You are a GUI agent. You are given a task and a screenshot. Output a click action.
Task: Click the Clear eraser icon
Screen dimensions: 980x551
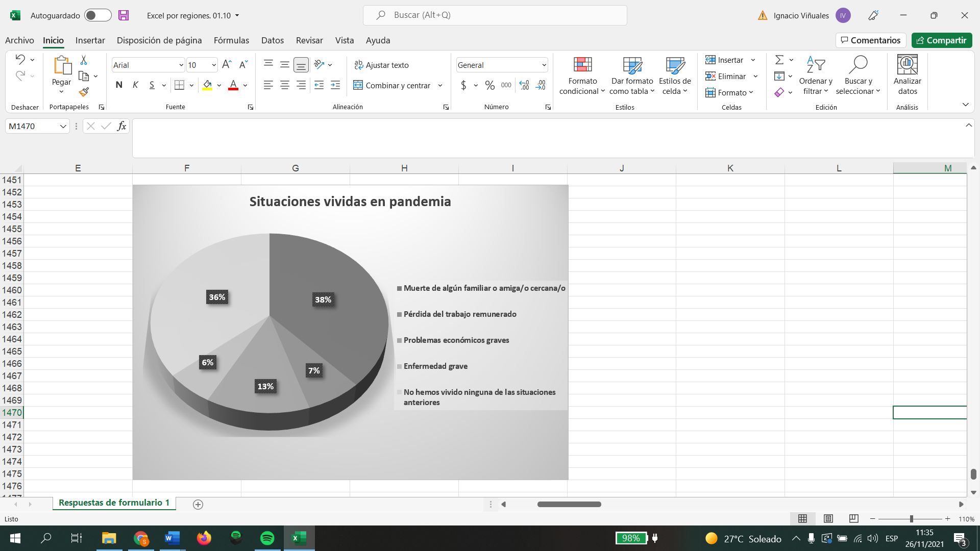click(x=779, y=92)
